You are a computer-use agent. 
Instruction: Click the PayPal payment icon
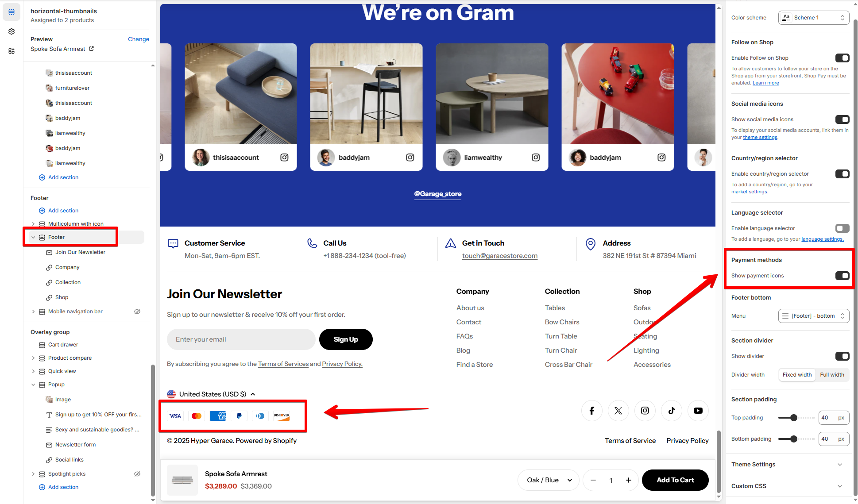(x=239, y=416)
